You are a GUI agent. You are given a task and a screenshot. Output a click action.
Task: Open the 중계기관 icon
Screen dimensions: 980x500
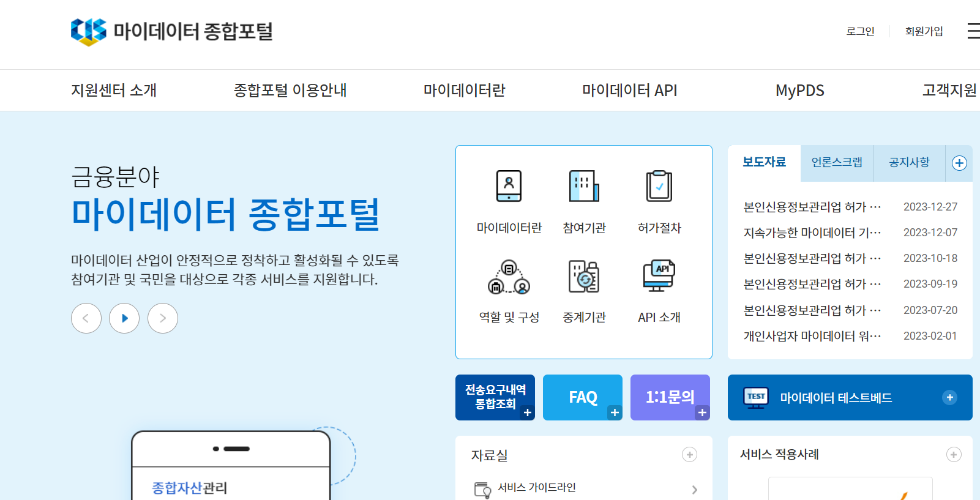pyautogui.click(x=584, y=277)
